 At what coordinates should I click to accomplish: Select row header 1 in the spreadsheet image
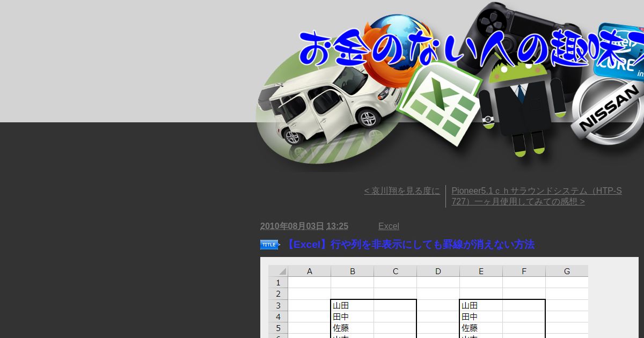point(279,283)
